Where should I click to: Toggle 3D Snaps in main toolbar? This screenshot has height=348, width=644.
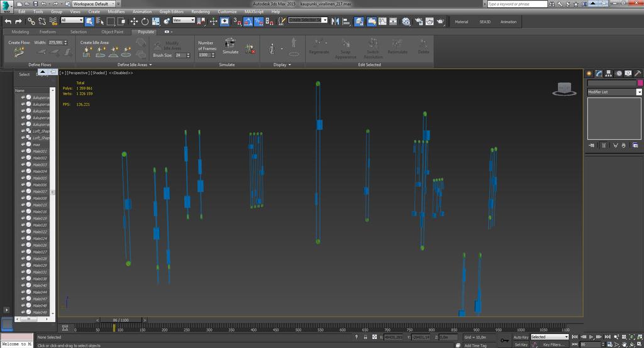(x=237, y=21)
